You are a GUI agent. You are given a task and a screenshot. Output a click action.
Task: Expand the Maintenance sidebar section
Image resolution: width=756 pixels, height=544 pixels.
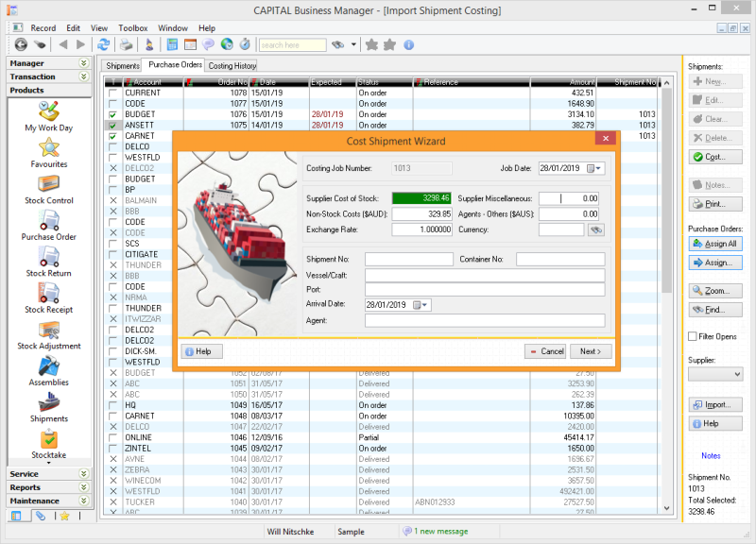coord(84,501)
